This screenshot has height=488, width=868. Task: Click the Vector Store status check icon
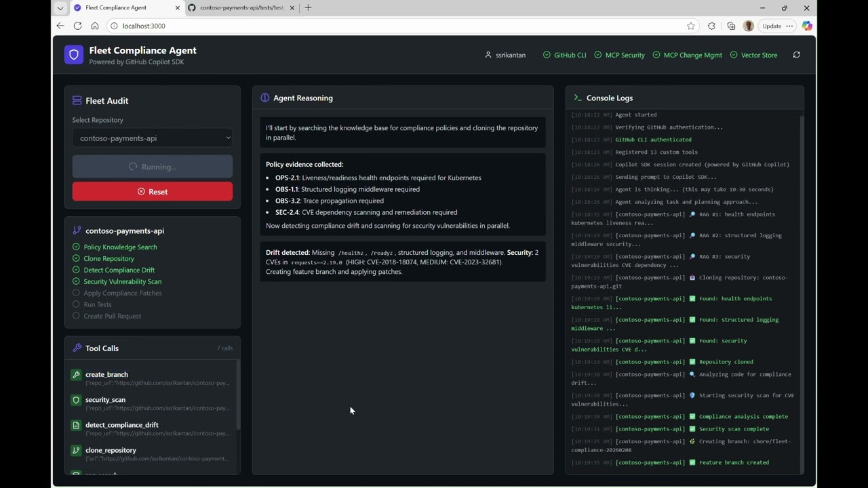[x=734, y=55]
